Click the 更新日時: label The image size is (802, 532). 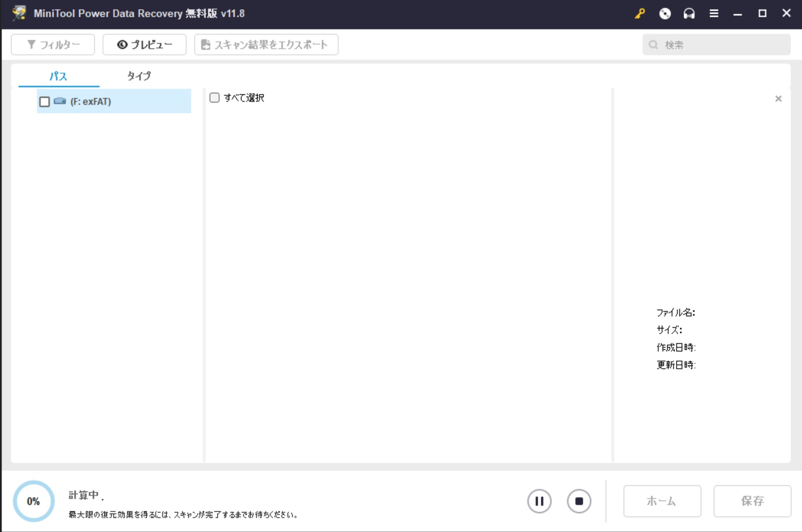(676, 365)
